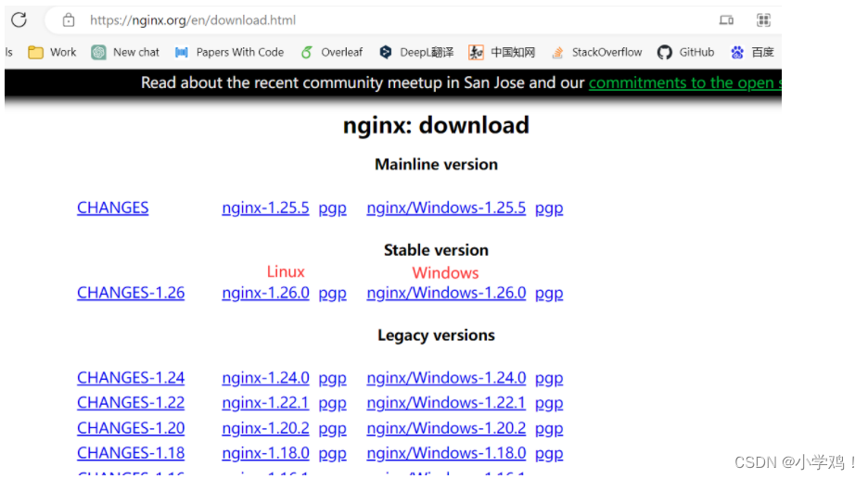Viewport: 868px width, 479px height.
Task: Open pgp signature for nginx/Windows-1.24.0
Action: click(549, 379)
